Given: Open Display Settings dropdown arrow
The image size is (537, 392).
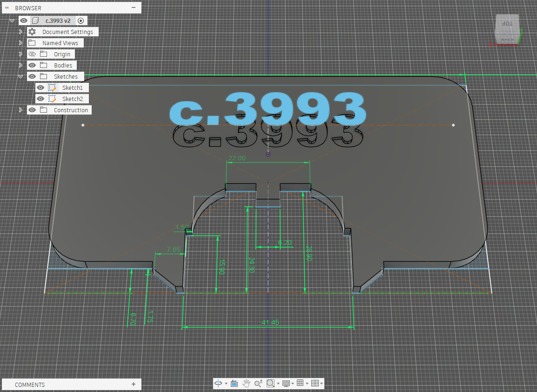Looking at the screenshot, I should coord(293,384).
